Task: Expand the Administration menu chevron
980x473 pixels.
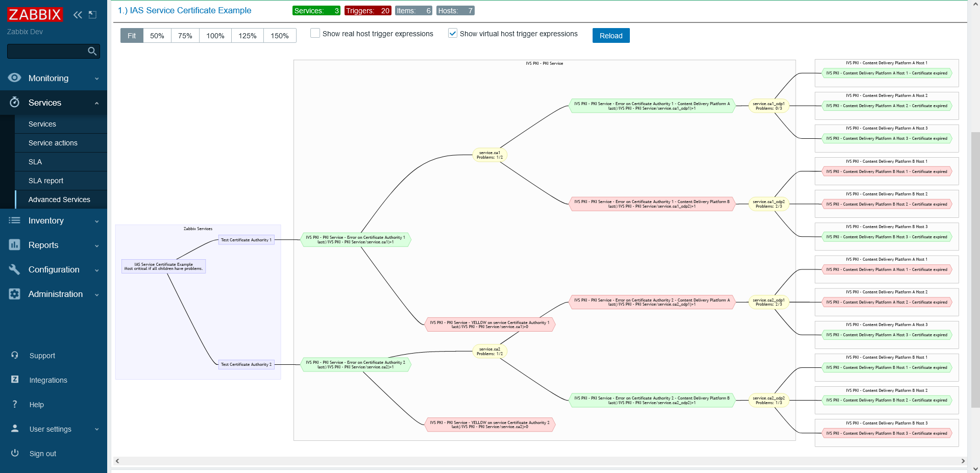Action: [x=97, y=295]
